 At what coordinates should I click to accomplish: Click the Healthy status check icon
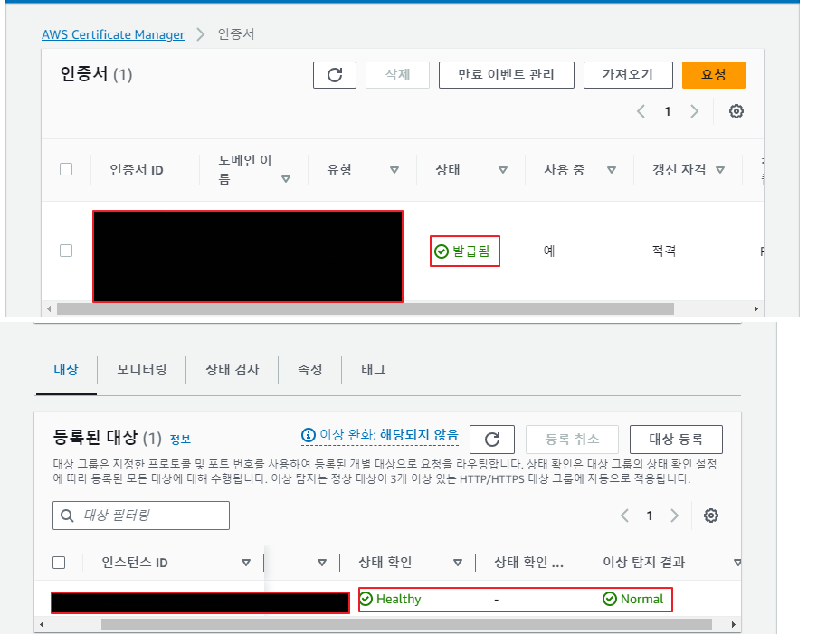366,599
